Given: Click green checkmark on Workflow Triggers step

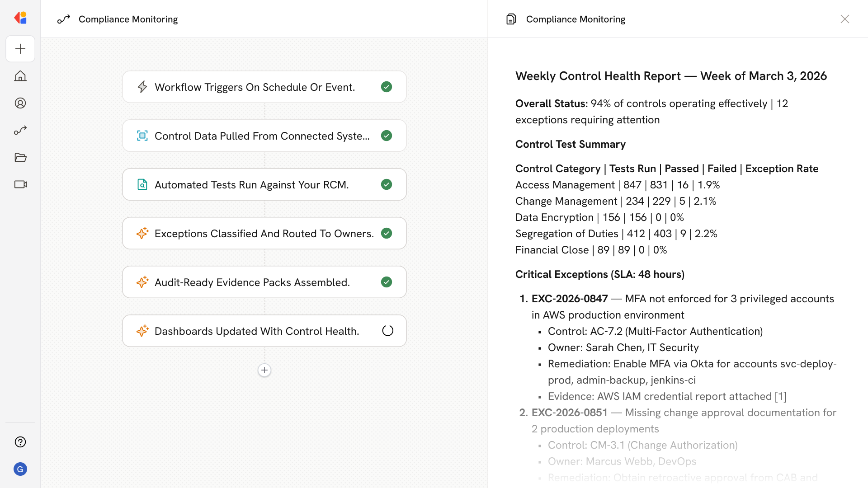Looking at the screenshot, I should click(x=387, y=87).
